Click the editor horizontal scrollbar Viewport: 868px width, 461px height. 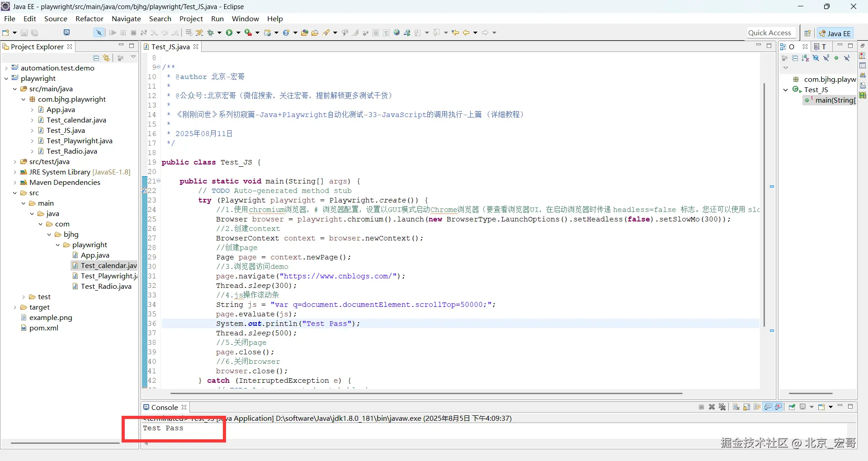click(426, 394)
